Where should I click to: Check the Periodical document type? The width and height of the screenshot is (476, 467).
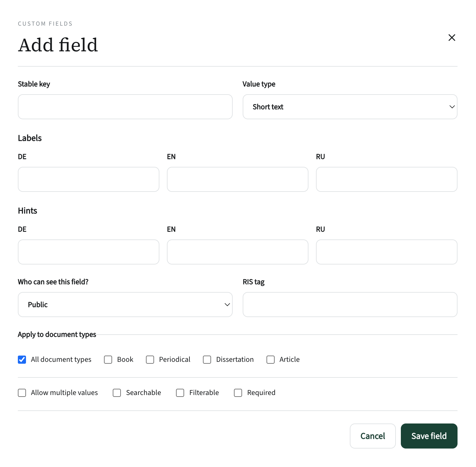(150, 360)
